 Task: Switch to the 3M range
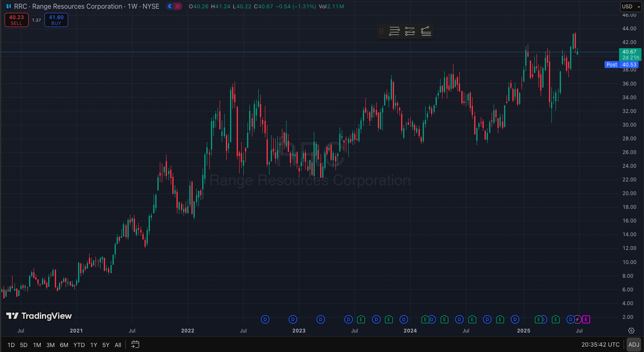pyautogui.click(x=50, y=345)
